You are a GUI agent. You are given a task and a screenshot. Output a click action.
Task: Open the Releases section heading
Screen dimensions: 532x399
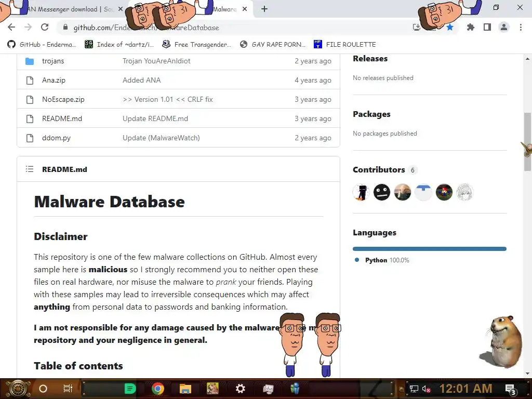pos(370,59)
